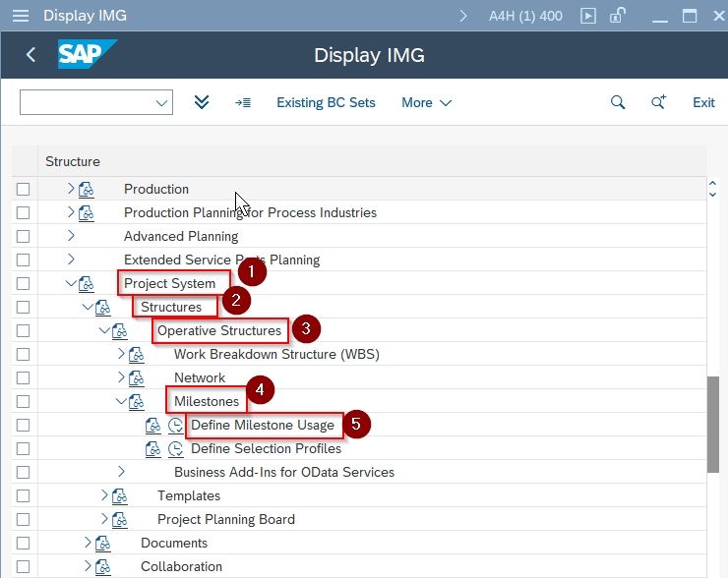Click the Expand All double-chevron icon
This screenshot has width=728, height=578.
pyautogui.click(x=202, y=102)
